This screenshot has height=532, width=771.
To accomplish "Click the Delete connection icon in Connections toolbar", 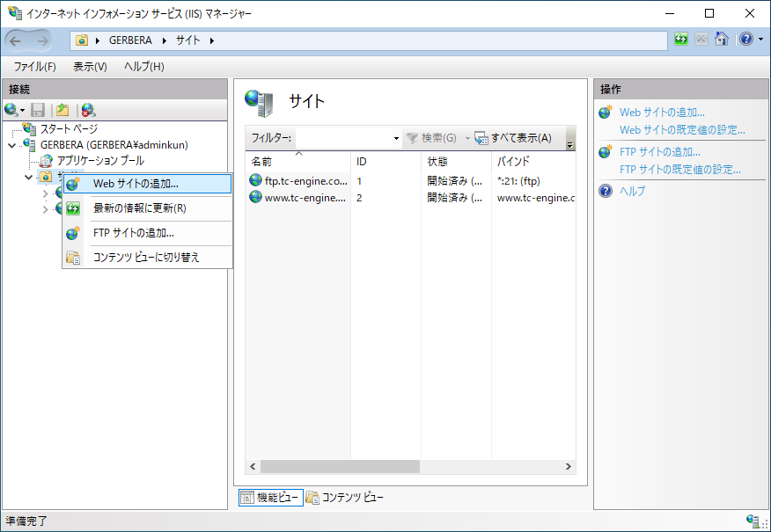I will [x=89, y=110].
